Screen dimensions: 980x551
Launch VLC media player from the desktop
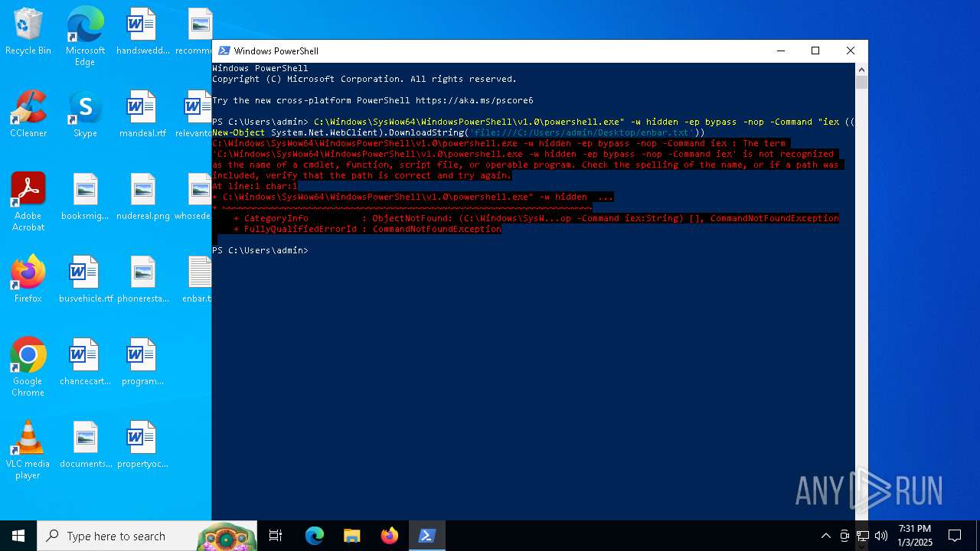coord(28,450)
